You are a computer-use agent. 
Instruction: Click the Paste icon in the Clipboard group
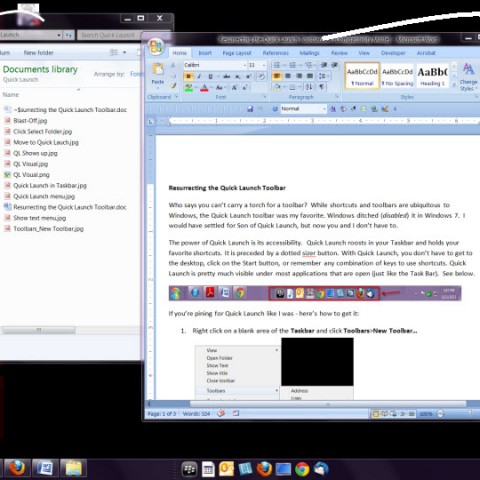[158, 70]
